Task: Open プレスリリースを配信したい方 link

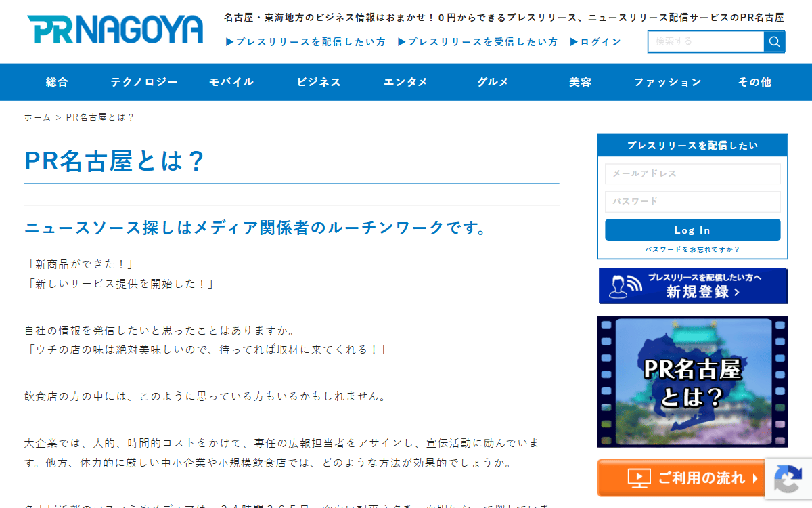Action: pyautogui.click(x=306, y=42)
